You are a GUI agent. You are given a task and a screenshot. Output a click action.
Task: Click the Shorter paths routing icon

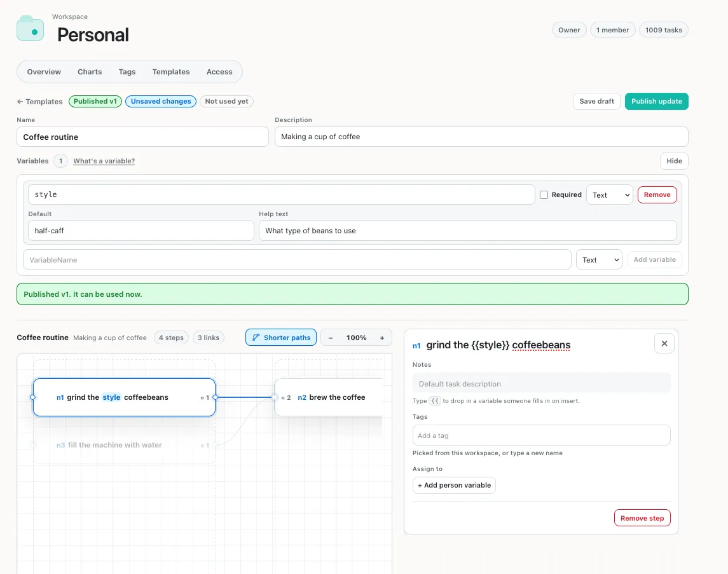(256, 338)
